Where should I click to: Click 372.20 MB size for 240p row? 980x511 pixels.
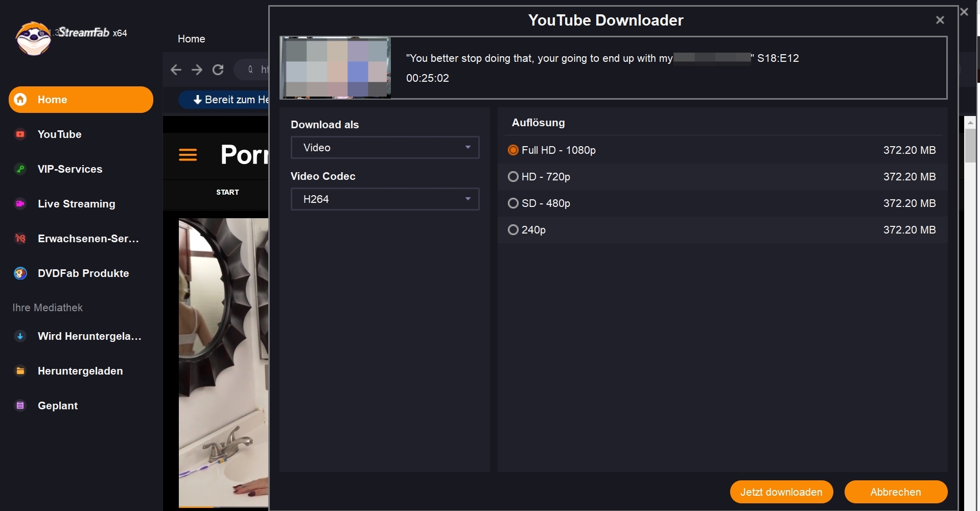[909, 230]
